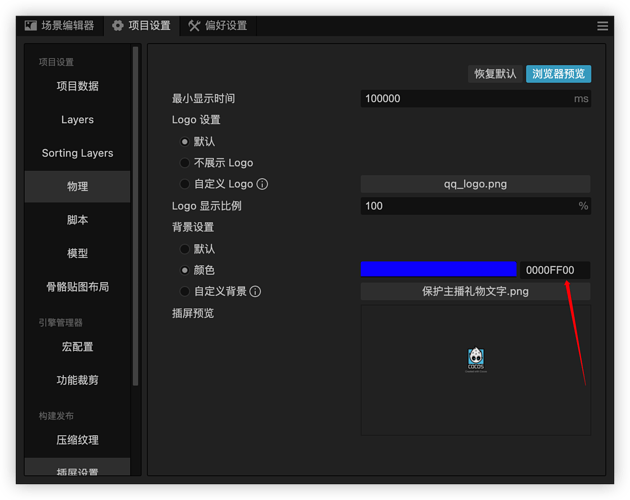630x500 pixels.
Task: Open the blue background color swatch
Action: click(438, 270)
